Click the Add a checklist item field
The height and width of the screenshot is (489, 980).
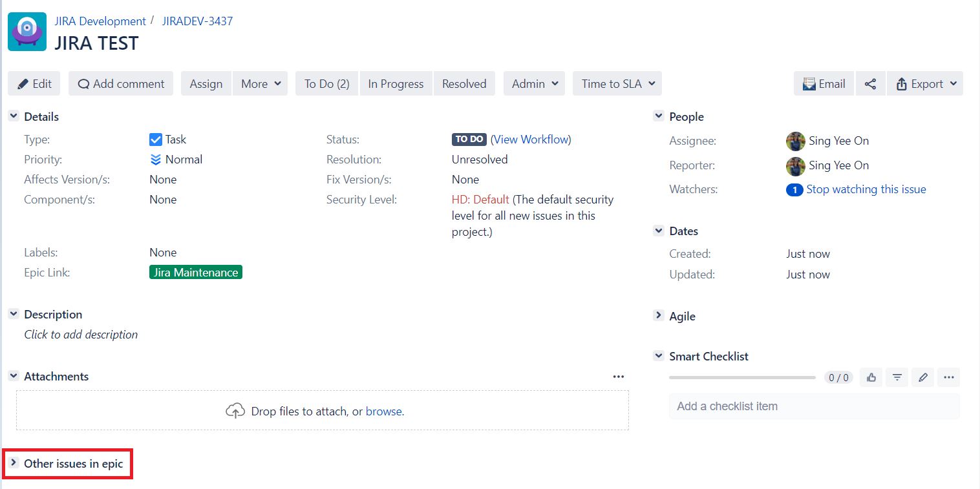click(x=815, y=406)
